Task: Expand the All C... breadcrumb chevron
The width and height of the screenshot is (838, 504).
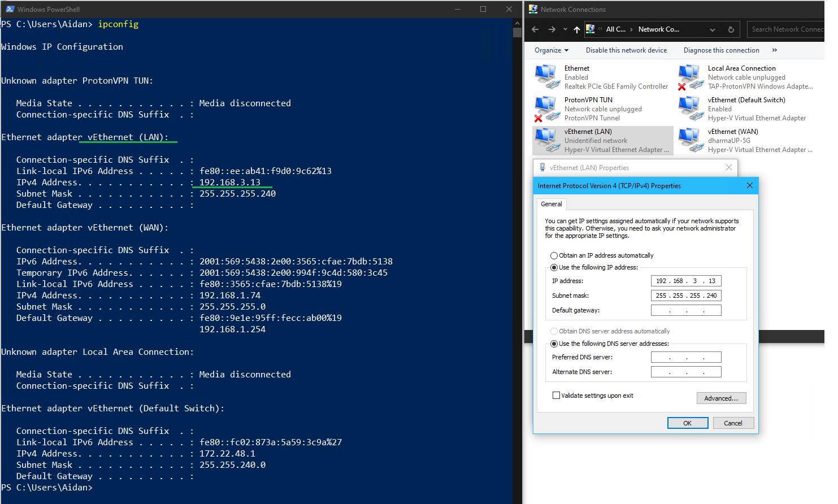Action: (x=631, y=29)
